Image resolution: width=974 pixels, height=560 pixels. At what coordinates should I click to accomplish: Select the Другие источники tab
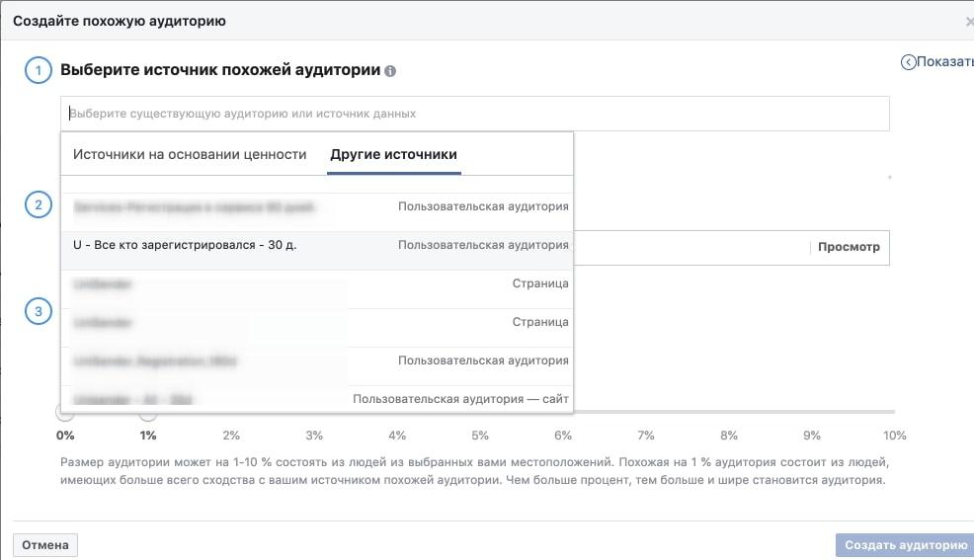pyautogui.click(x=393, y=155)
